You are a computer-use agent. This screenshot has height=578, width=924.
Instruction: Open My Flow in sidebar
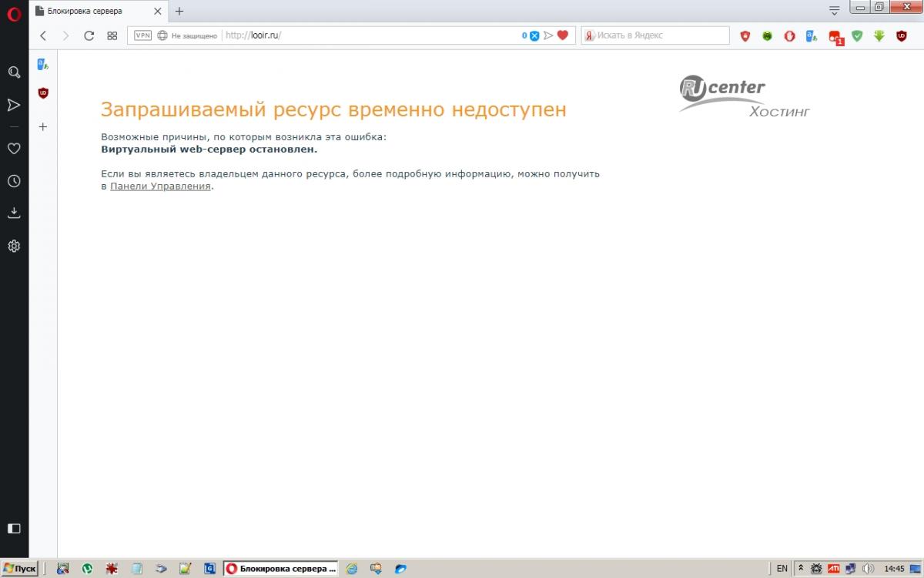point(14,105)
